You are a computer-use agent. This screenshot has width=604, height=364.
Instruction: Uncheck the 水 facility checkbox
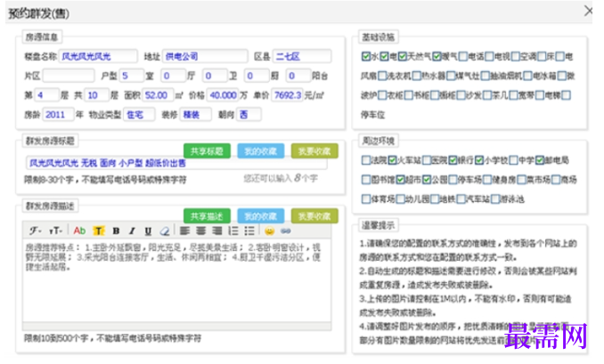(x=365, y=57)
